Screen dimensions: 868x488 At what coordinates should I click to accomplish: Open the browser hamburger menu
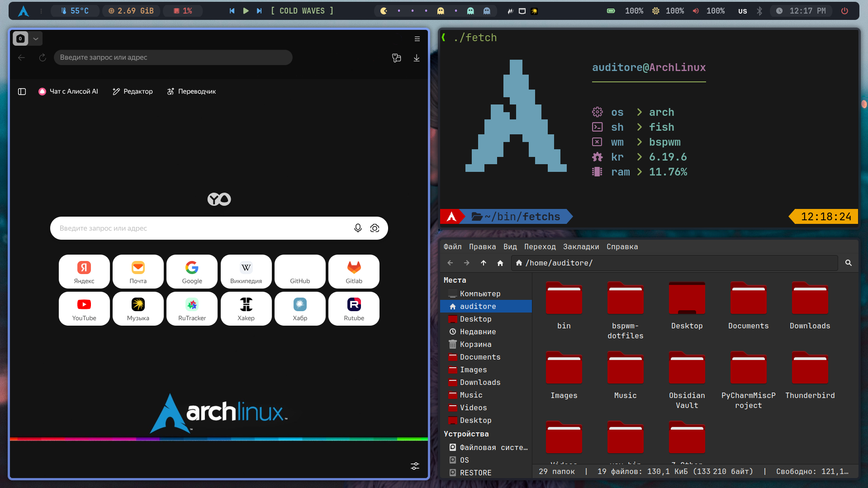[417, 39]
